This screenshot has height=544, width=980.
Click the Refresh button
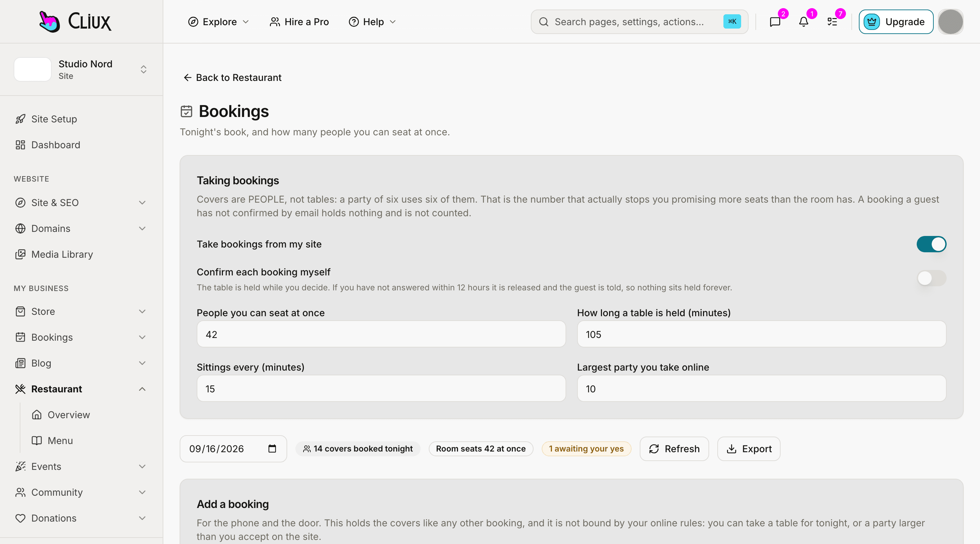pos(674,449)
